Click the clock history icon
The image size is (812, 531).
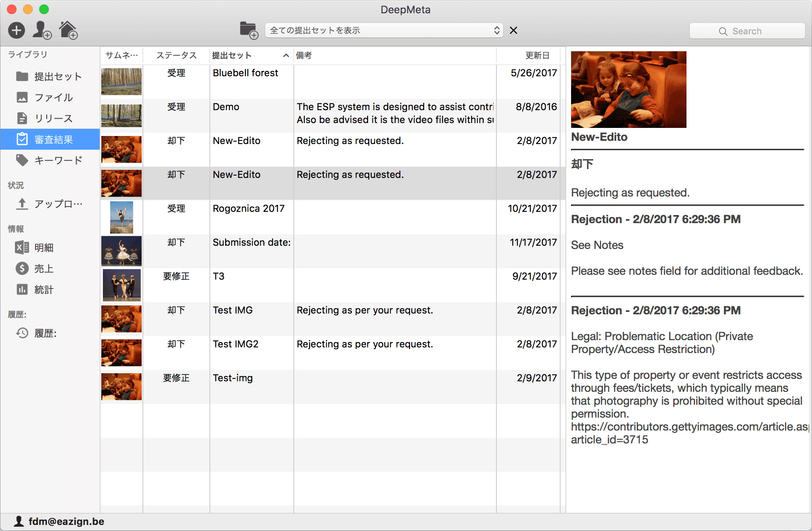point(22,333)
